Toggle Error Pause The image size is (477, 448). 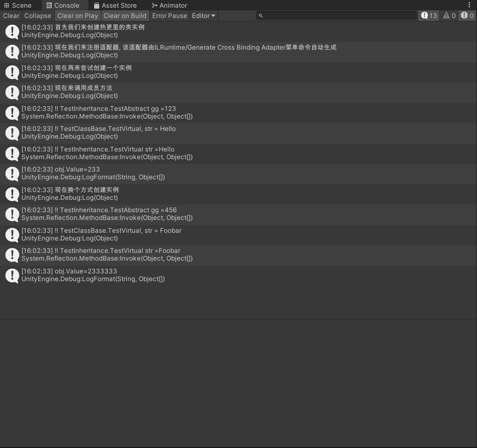(169, 16)
